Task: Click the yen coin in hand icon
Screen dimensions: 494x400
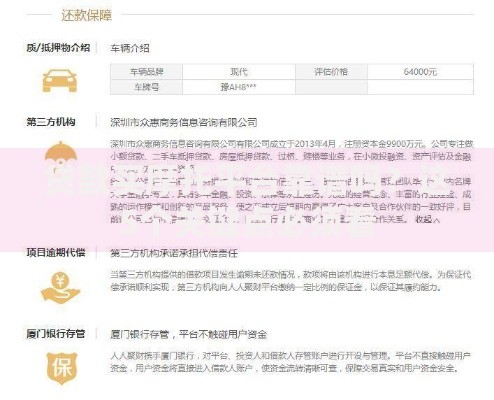Action: [x=60, y=287]
